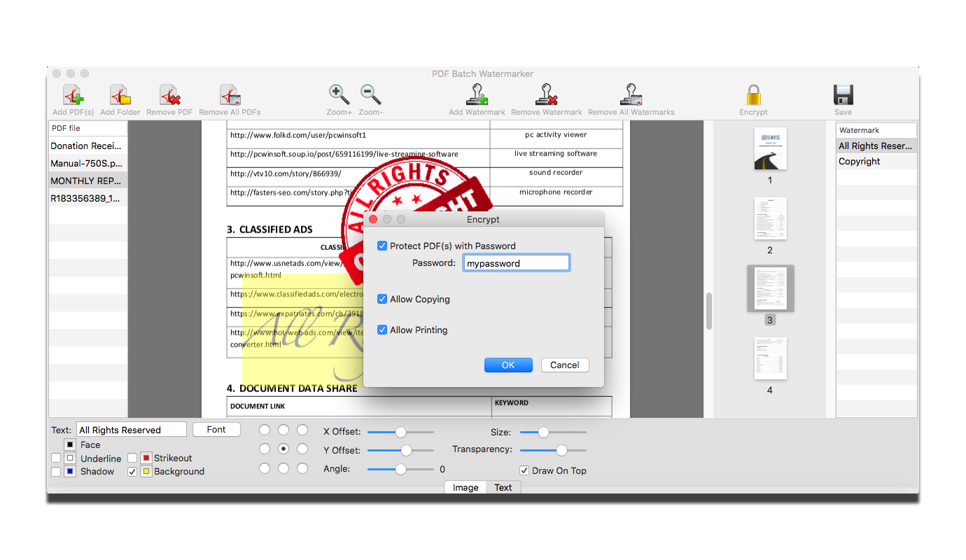Image resolution: width=966 pixels, height=560 pixels.
Task: Select page 1 thumbnail
Action: tap(770, 148)
